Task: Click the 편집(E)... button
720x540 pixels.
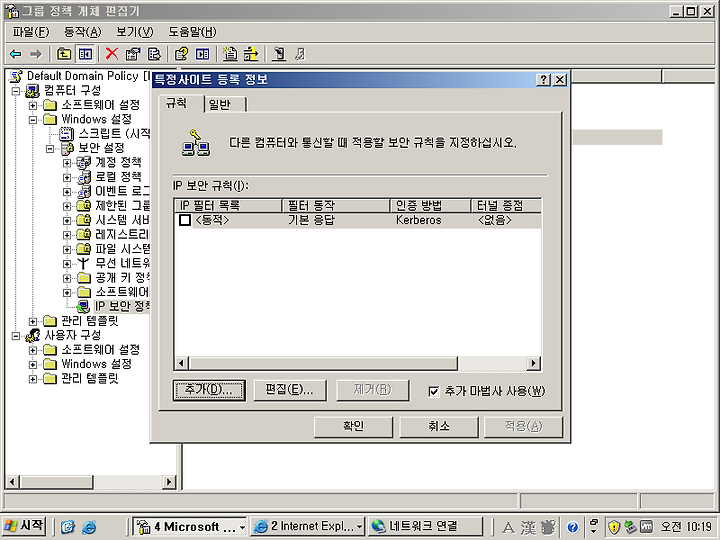Action: click(x=290, y=390)
